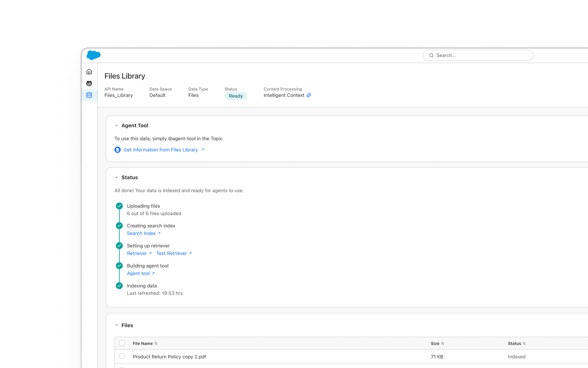Open the Home sidebar icon
The image size is (588, 368).
pos(89,72)
